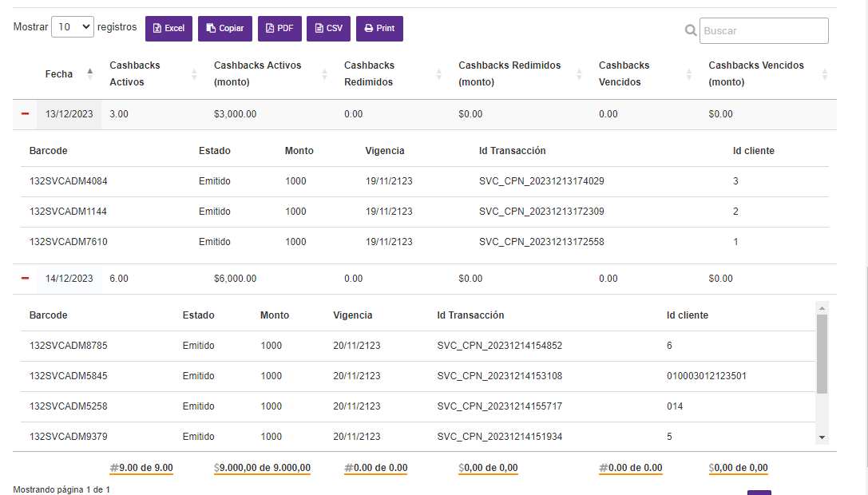
Task: Click the Copiar button
Action: [225, 29]
